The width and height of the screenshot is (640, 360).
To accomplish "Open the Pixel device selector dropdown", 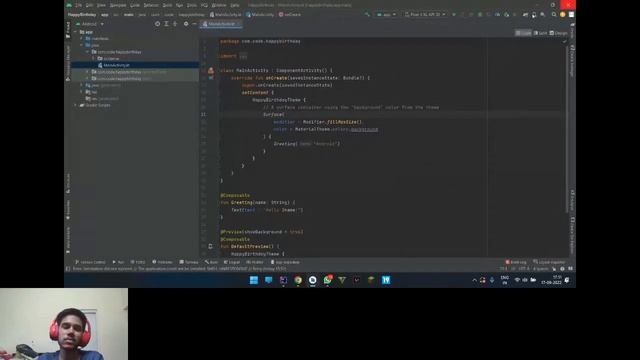I will (425, 14).
